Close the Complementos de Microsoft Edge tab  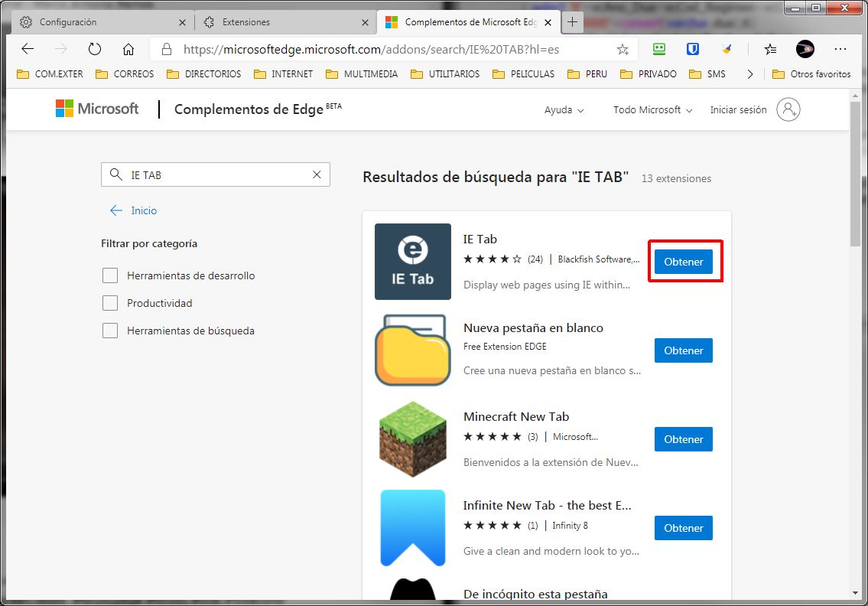point(548,23)
